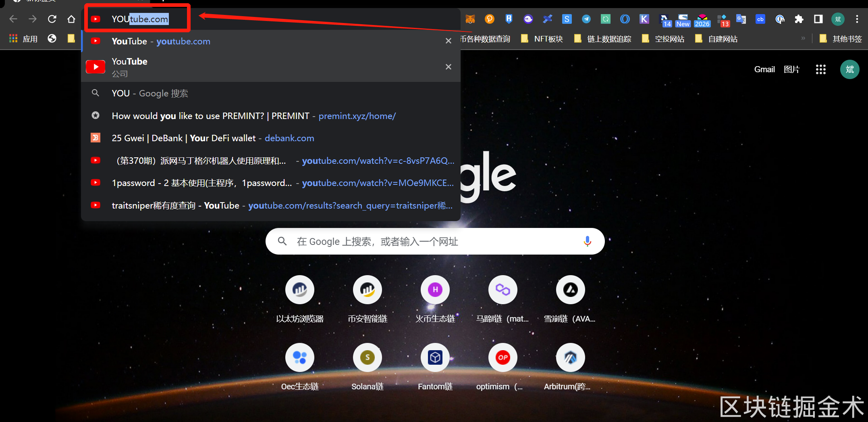
Task: Open the blue cb extension icon
Action: click(760, 19)
